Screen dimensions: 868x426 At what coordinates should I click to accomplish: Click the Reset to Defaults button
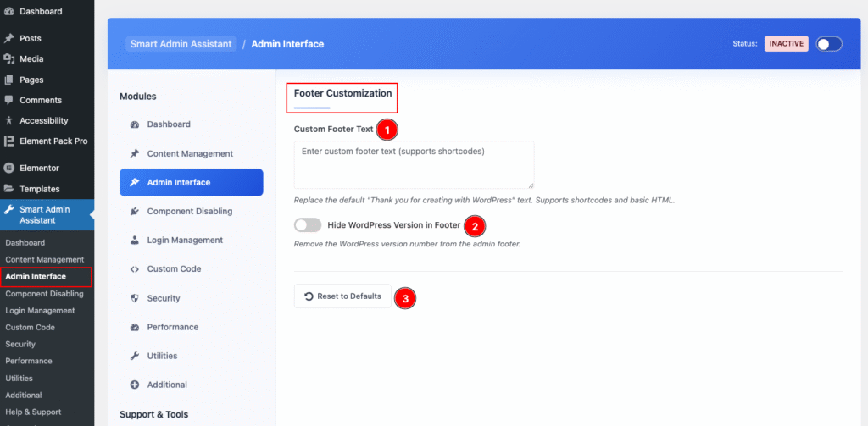pyautogui.click(x=342, y=296)
